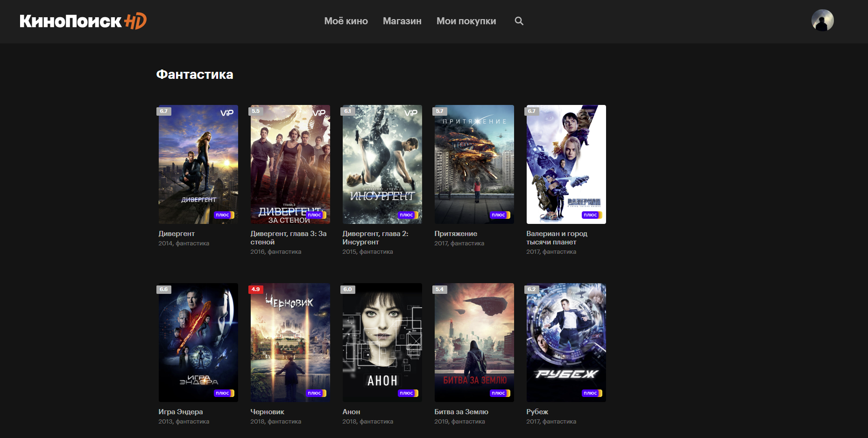Click the ViP badge on Инсургент poster
Viewport: 868px width, 438px height.
(x=411, y=113)
